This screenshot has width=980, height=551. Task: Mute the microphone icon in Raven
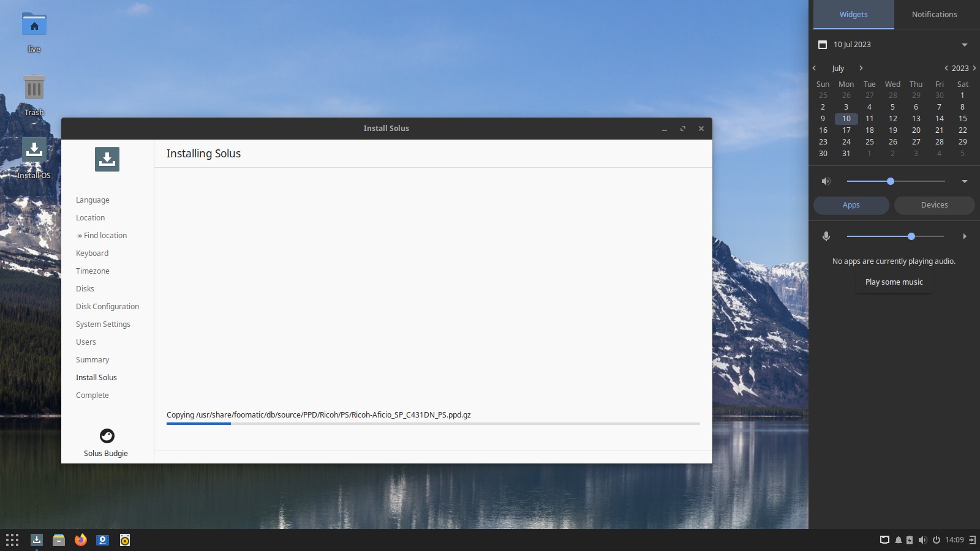click(x=826, y=236)
